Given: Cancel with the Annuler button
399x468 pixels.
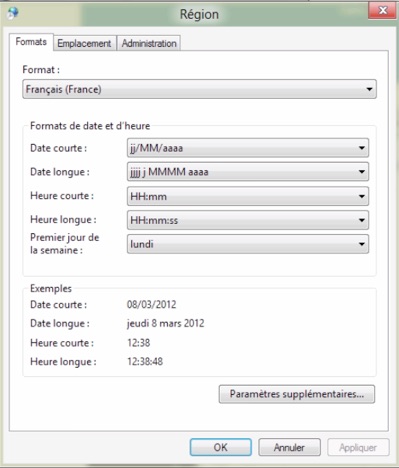Looking at the screenshot, I should 289,447.
